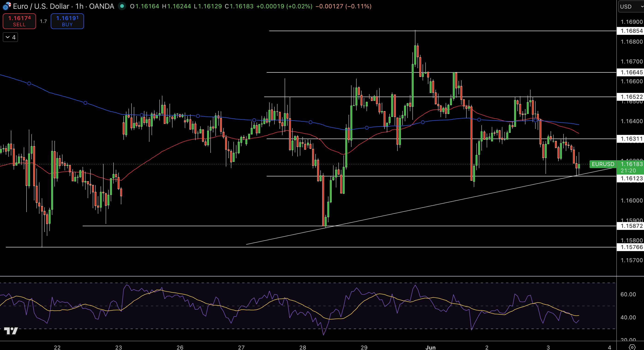The image size is (644, 350).
Task: Open chart settings gear icon at bottom right
Action: pos(632,347)
